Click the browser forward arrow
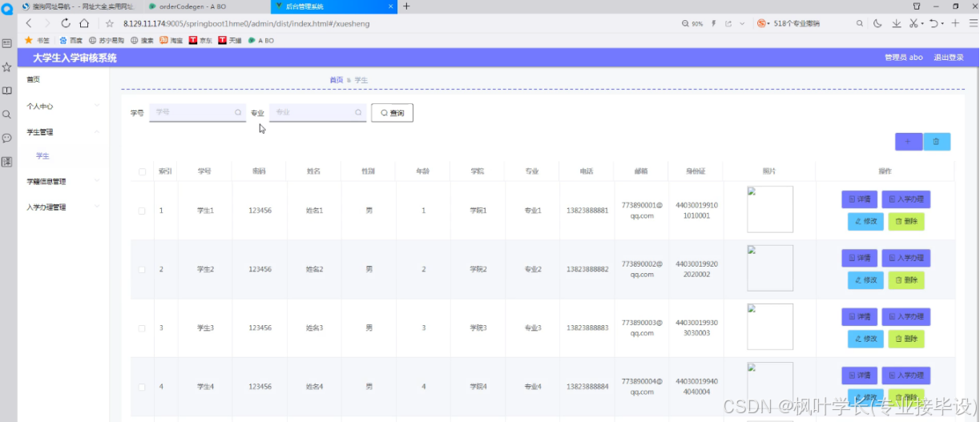 (x=47, y=23)
